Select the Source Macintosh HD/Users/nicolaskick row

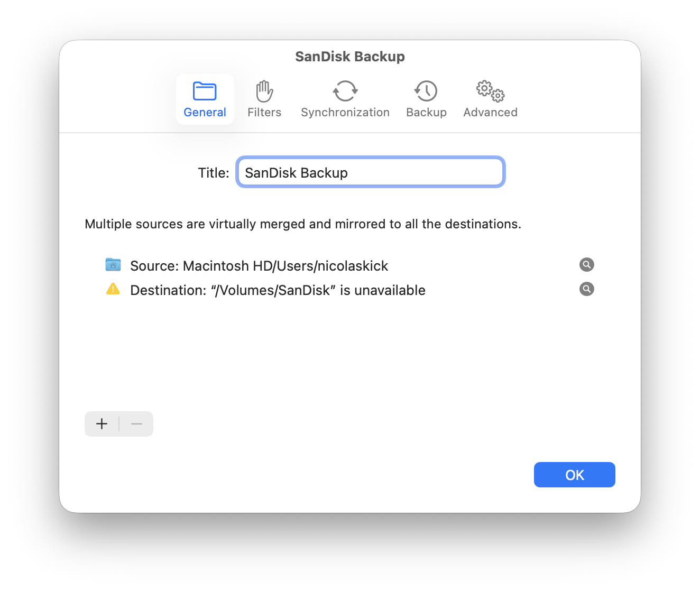pyautogui.click(x=259, y=265)
